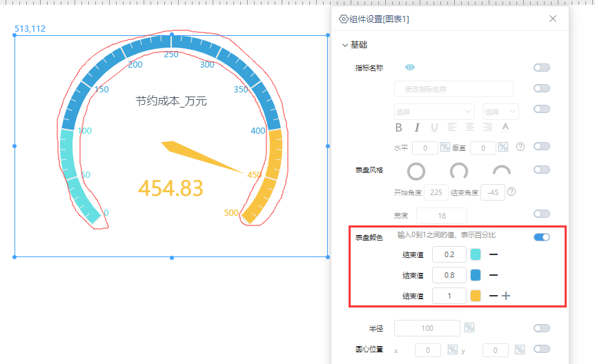Open color picker for the blue swatch

point(476,275)
